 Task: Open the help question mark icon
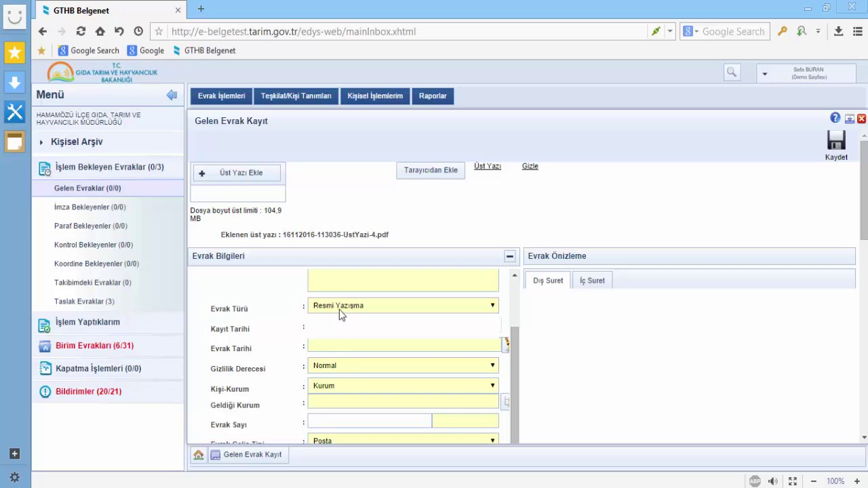coord(835,118)
